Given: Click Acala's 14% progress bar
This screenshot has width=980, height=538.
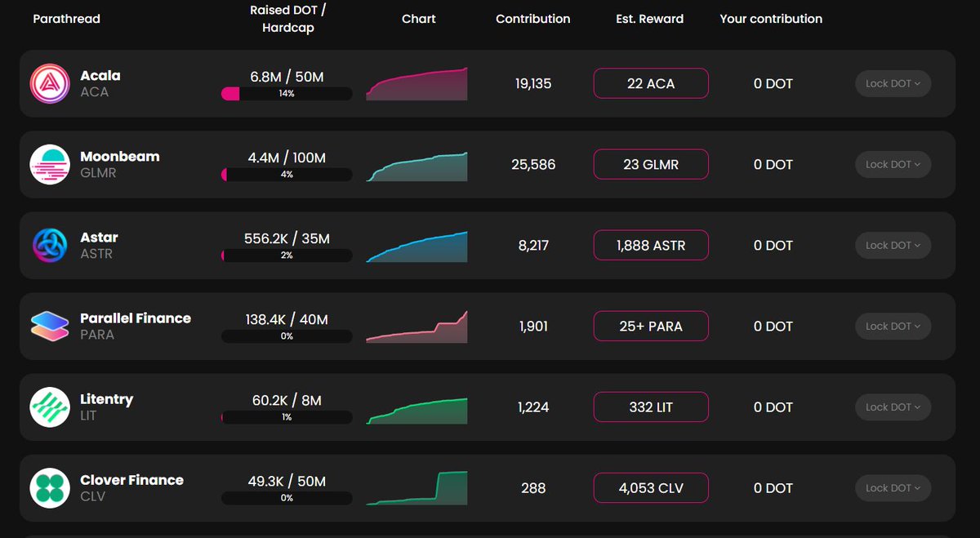Looking at the screenshot, I should (287, 94).
